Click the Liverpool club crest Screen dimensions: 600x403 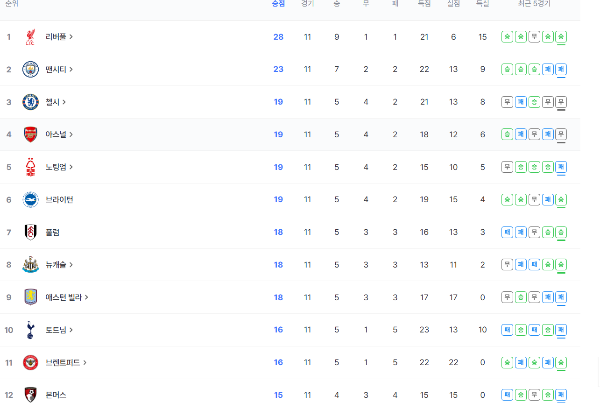tap(30, 37)
